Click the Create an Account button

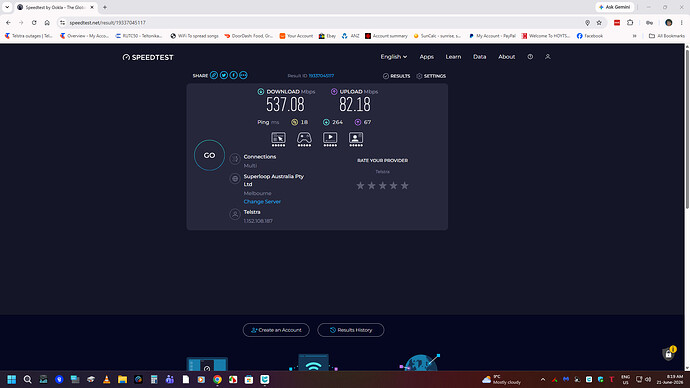point(276,330)
